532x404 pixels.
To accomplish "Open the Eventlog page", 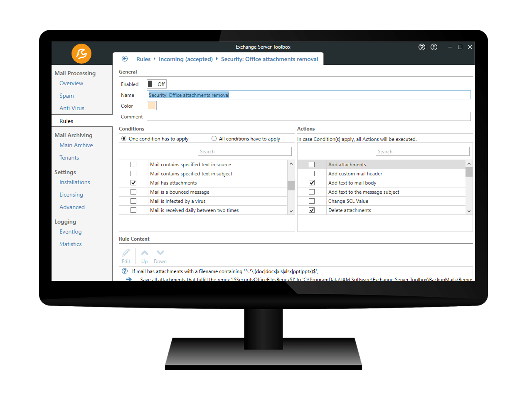I will (71, 232).
